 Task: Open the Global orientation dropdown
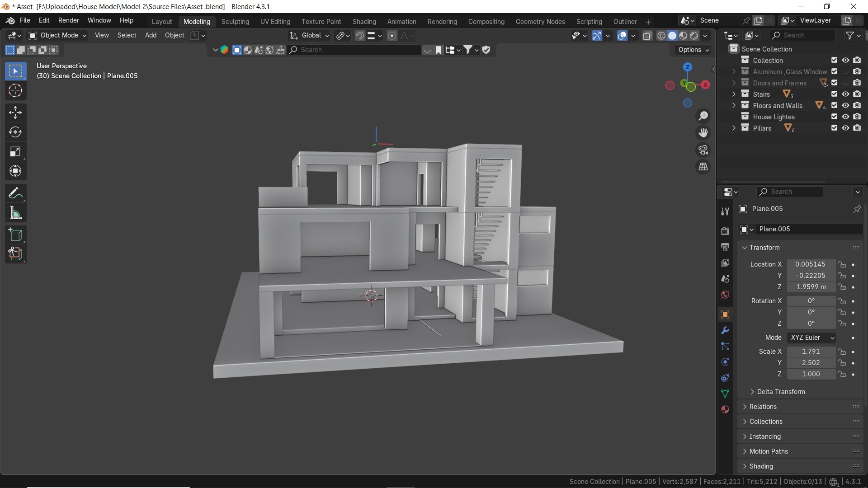point(309,35)
